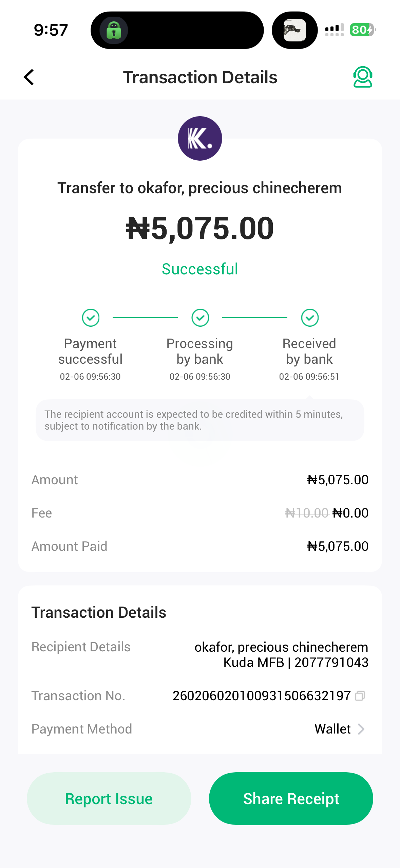This screenshot has width=400, height=868.
Task: Tap the ₦5,075.00 headline amount
Action: (200, 228)
